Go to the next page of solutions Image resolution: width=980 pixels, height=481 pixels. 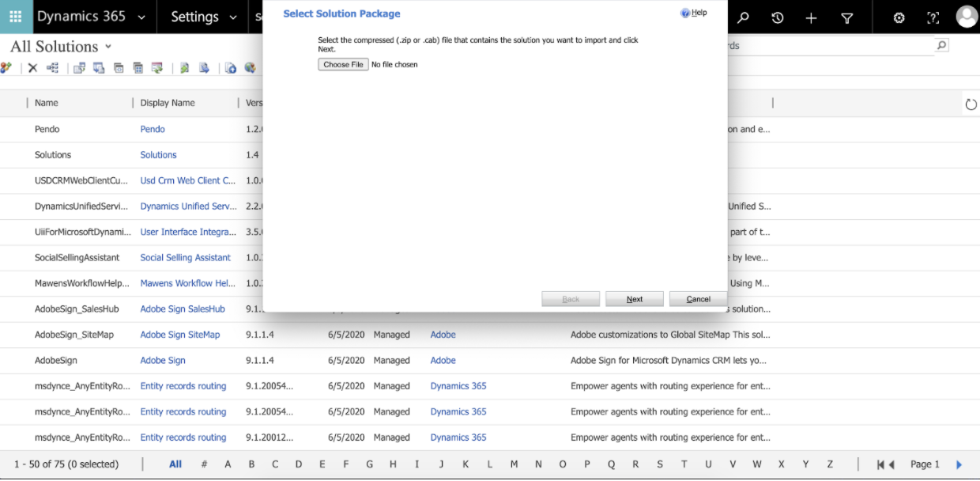pos(959,465)
